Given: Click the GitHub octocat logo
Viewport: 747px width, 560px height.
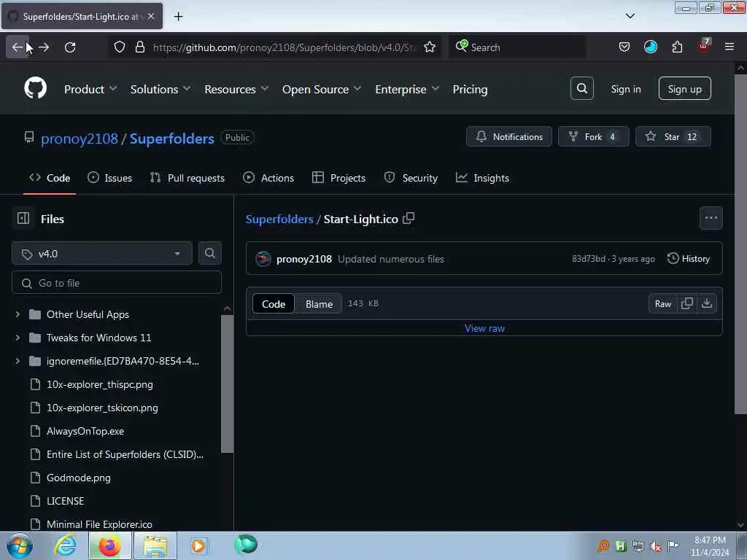Looking at the screenshot, I should coord(35,88).
